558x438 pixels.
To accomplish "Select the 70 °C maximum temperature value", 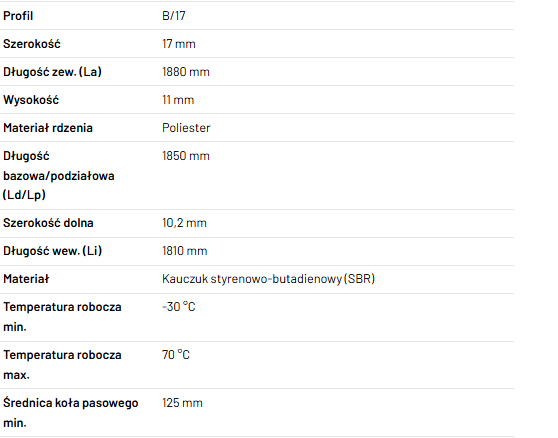I will click(176, 355).
